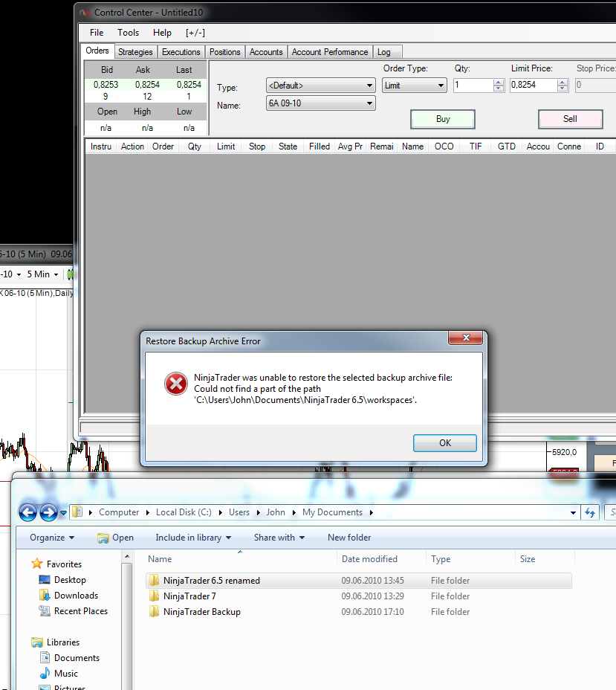Open Include in library dropdown

[193, 538]
